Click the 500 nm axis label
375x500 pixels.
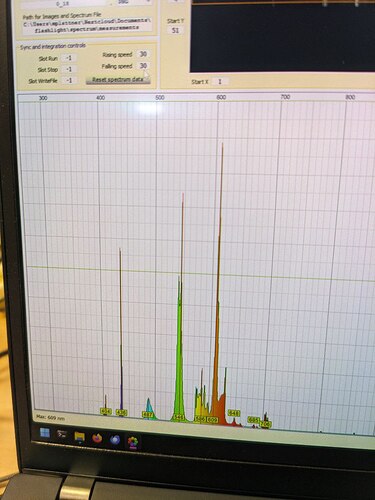(160, 97)
